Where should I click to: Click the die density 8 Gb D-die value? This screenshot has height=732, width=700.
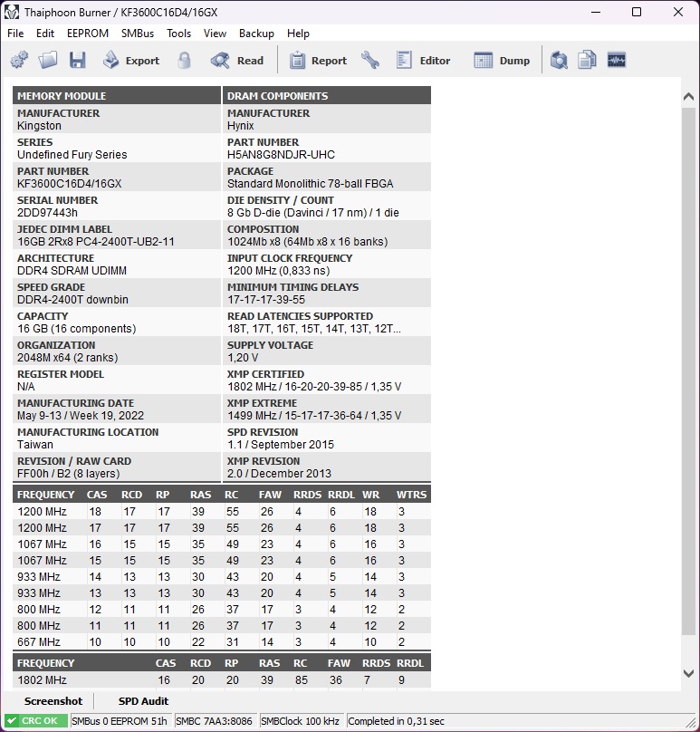313,212
